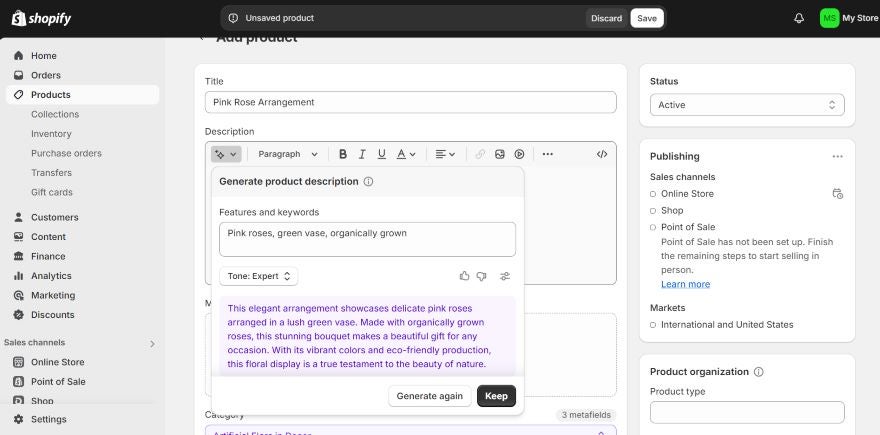Viewport: 880px width, 435px height.
Task: Open the notifications bell
Action: point(799,18)
